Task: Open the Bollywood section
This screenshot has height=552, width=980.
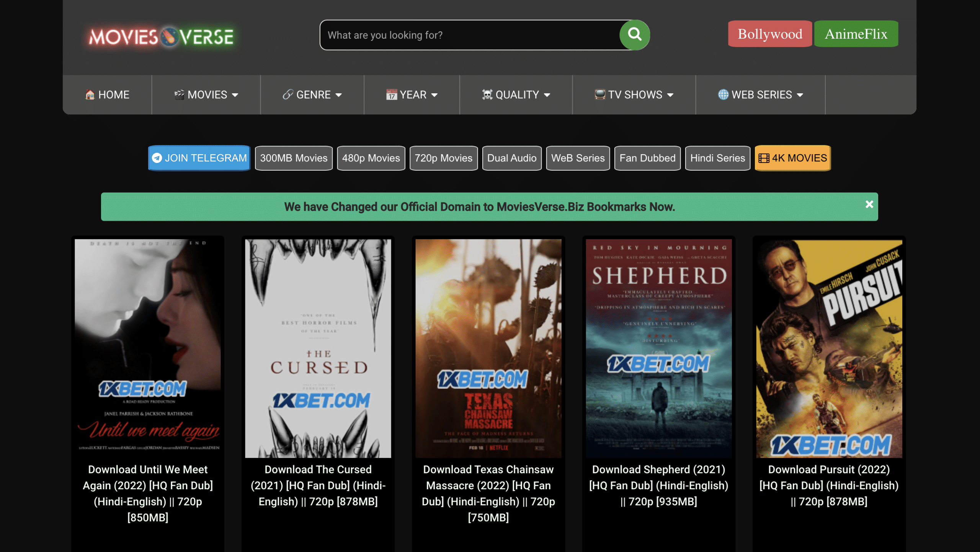Action: point(769,34)
